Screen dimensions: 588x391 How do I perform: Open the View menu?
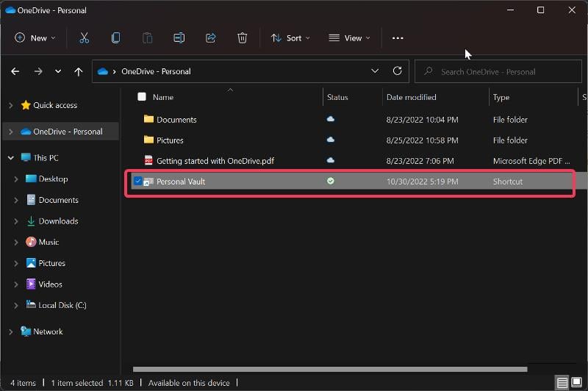349,38
